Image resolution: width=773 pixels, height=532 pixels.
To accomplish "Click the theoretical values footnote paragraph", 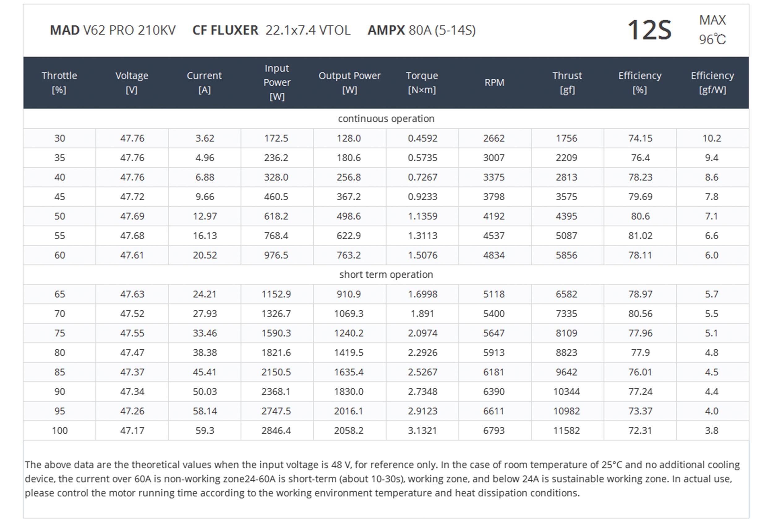I will (x=382, y=479).
